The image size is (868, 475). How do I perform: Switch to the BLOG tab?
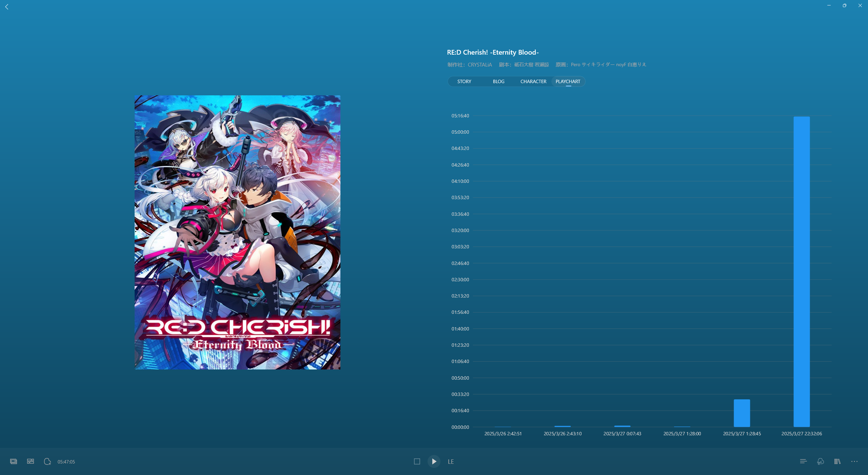coord(498,81)
